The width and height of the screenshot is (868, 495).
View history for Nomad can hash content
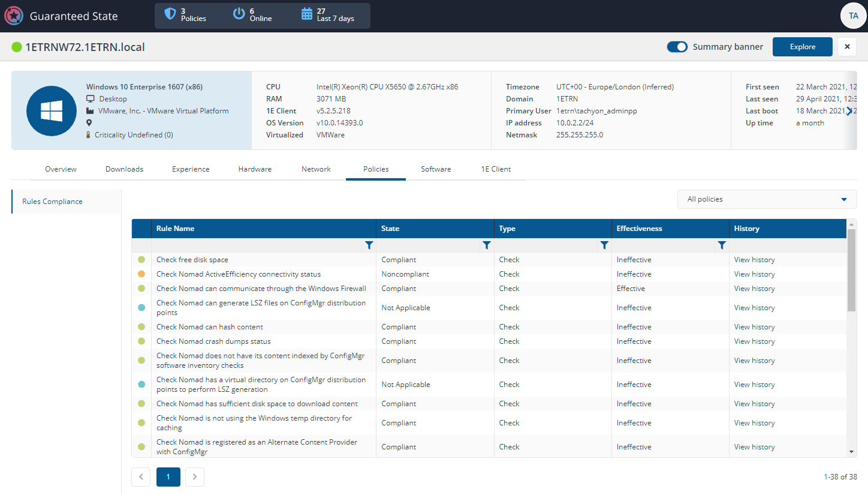754,327
